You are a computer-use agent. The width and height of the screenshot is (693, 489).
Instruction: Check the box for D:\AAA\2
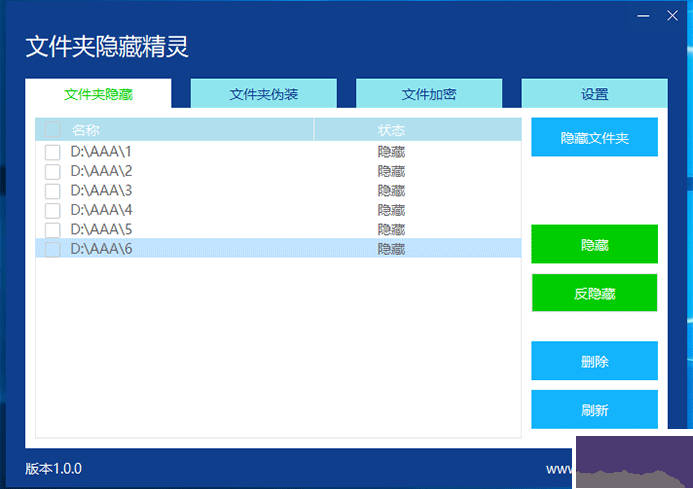(x=53, y=172)
